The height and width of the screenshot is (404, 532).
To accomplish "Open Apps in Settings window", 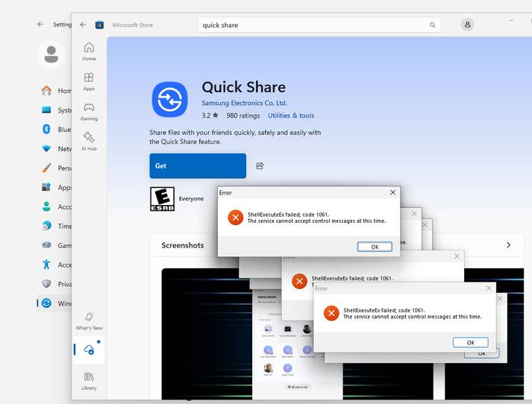I will pyautogui.click(x=56, y=187).
